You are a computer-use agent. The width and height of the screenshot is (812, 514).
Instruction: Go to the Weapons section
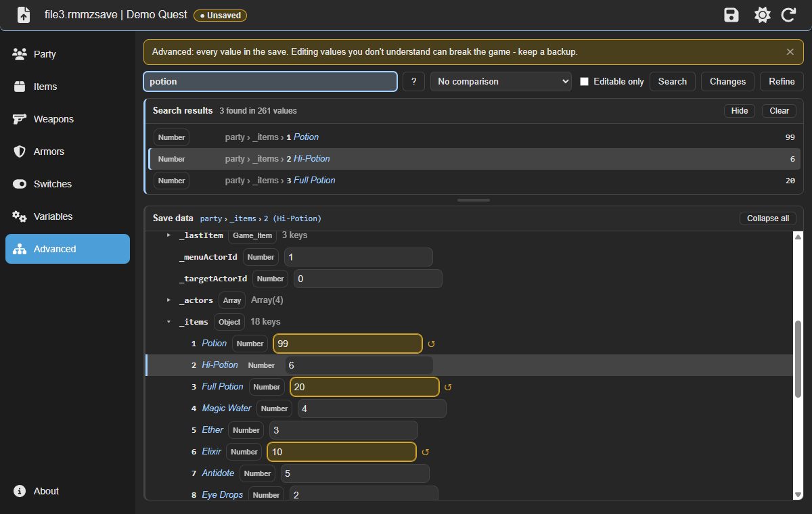pyautogui.click(x=68, y=119)
